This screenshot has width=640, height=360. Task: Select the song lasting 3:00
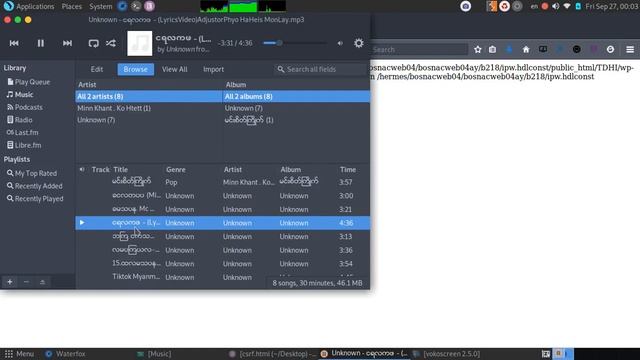coord(223,196)
